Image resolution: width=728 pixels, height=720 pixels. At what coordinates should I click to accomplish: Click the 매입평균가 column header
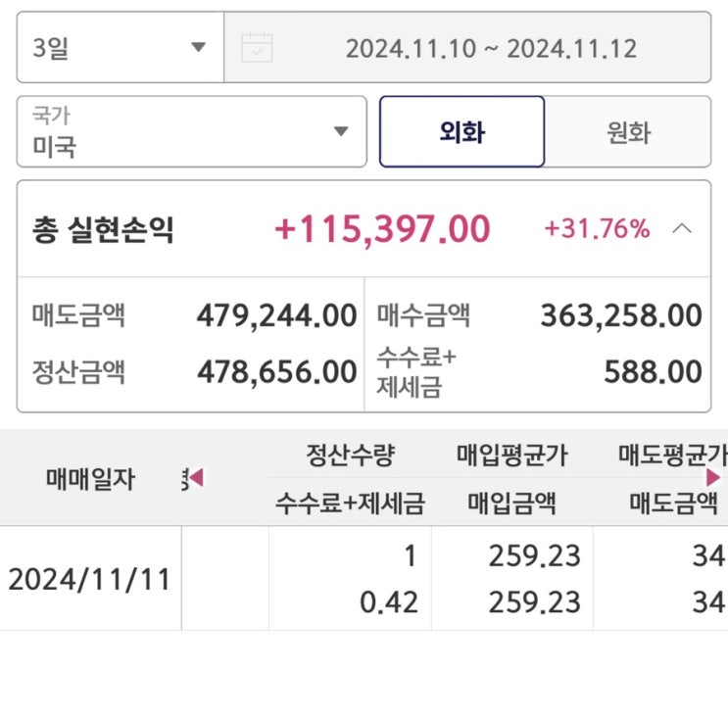[x=511, y=455]
